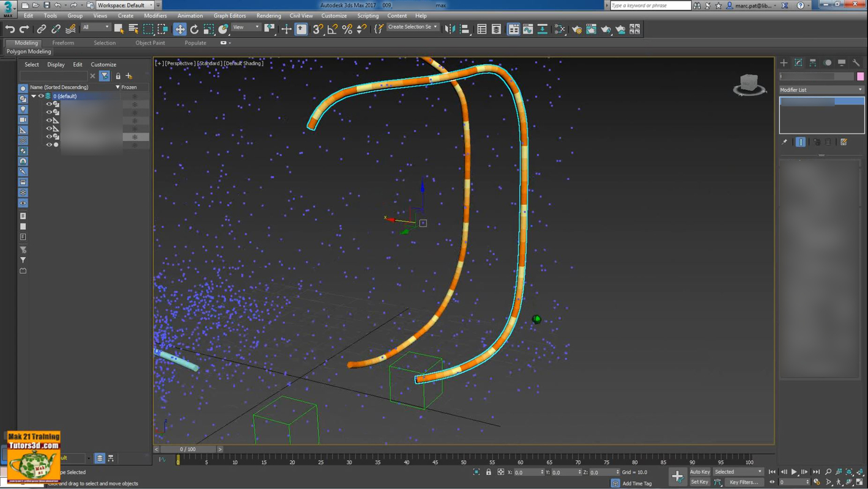
Task: Click the pink object color swatch
Action: click(x=861, y=76)
